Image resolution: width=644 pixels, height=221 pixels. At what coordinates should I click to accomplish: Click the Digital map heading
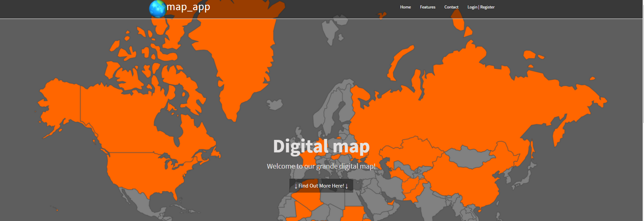321,146
